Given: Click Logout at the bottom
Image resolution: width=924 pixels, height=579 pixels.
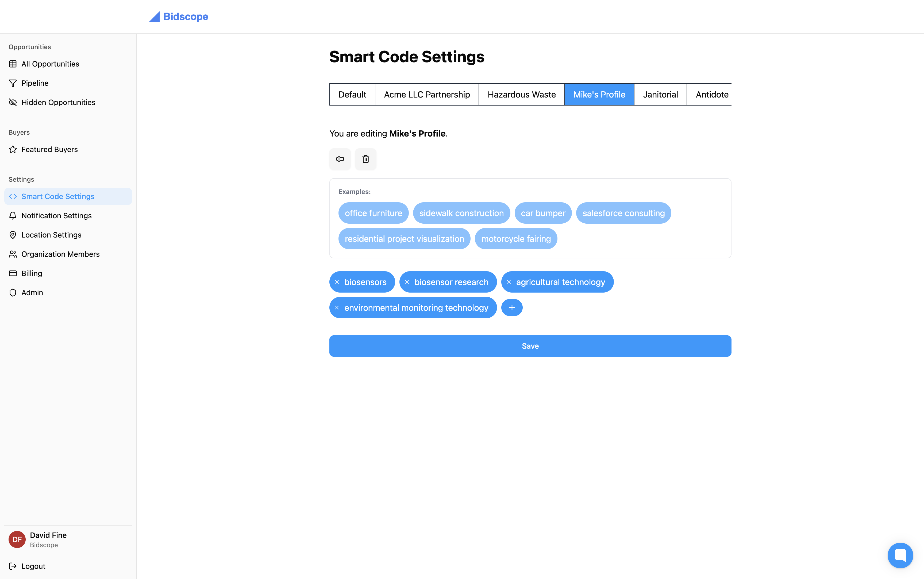Looking at the screenshot, I should pyautogui.click(x=33, y=566).
